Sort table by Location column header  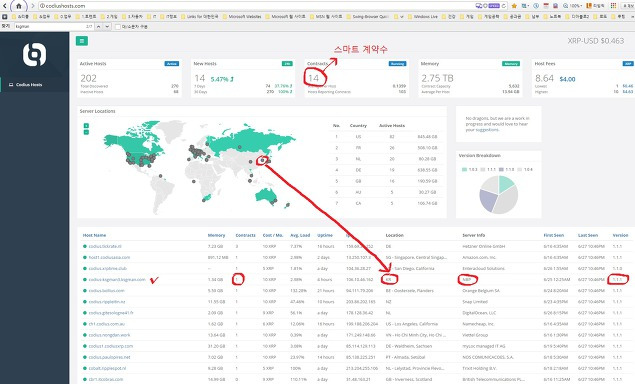pyautogui.click(x=394, y=235)
